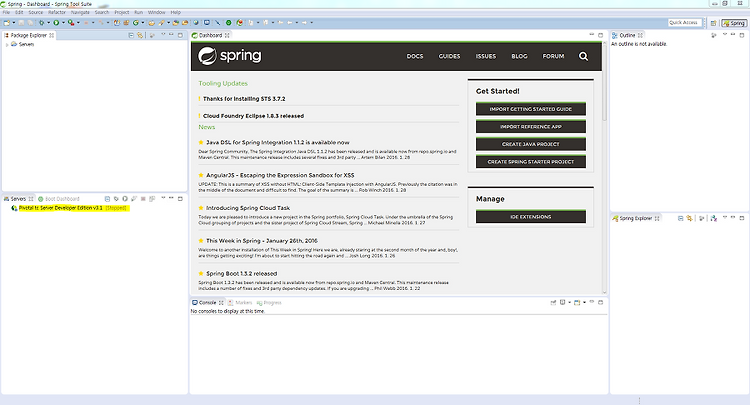Minimize the Package Explorer view

click(x=171, y=35)
